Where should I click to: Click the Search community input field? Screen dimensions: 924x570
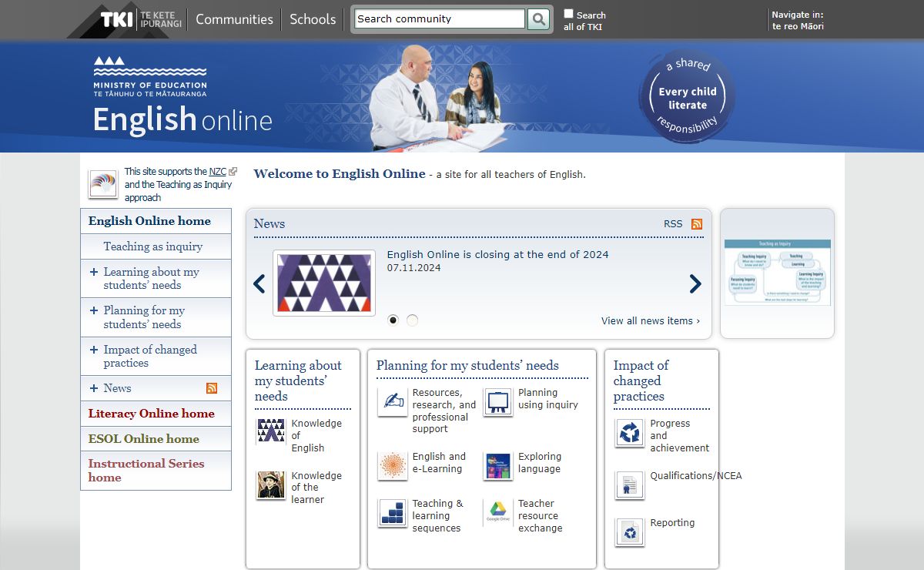(x=440, y=18)
